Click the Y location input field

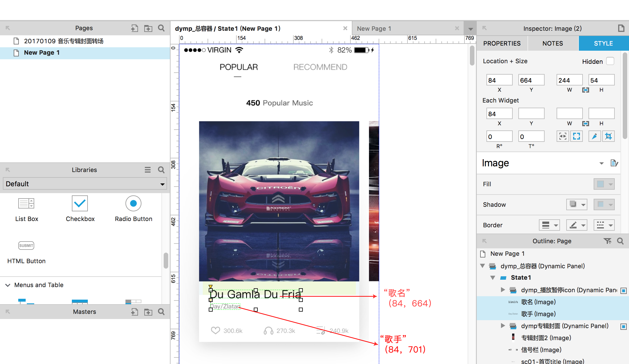pos(531,80)
